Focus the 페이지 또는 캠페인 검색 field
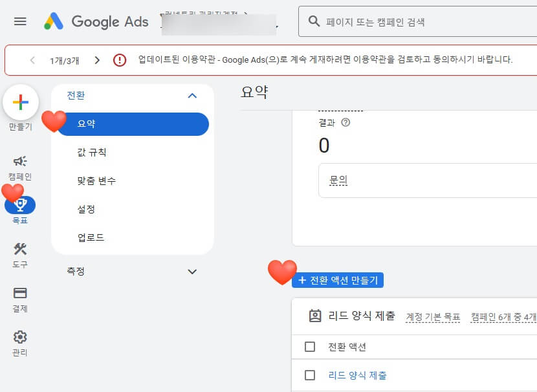The image size is (537, 392). 418,21
